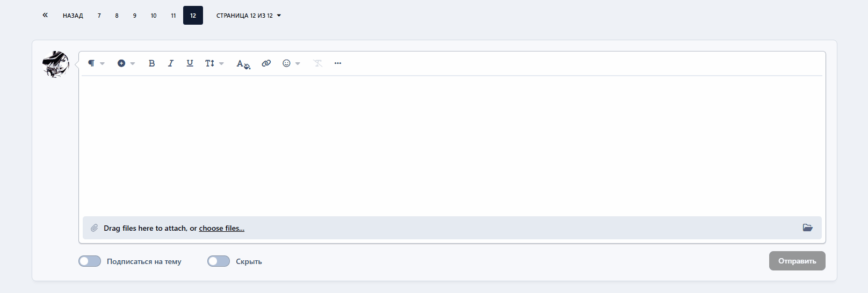Open emoji picker dropdown
Viewport: 868px width, 293px height.
pyautogui.click(x=291, y=63)
